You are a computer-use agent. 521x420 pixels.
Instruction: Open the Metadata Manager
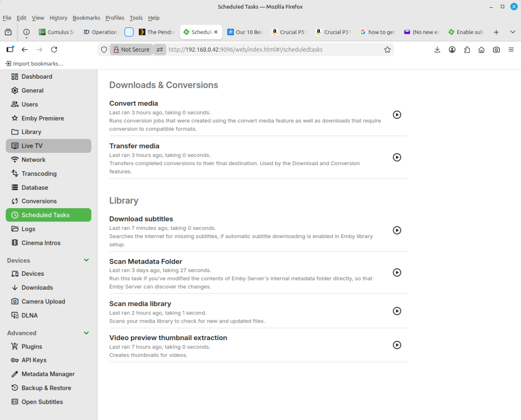pos(47,374)
